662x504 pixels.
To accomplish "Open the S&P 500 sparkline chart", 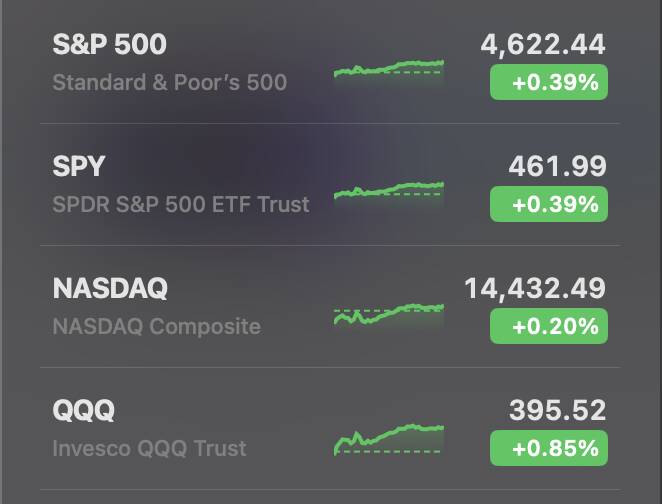I will pyautogui.click(x=388, y=74).
